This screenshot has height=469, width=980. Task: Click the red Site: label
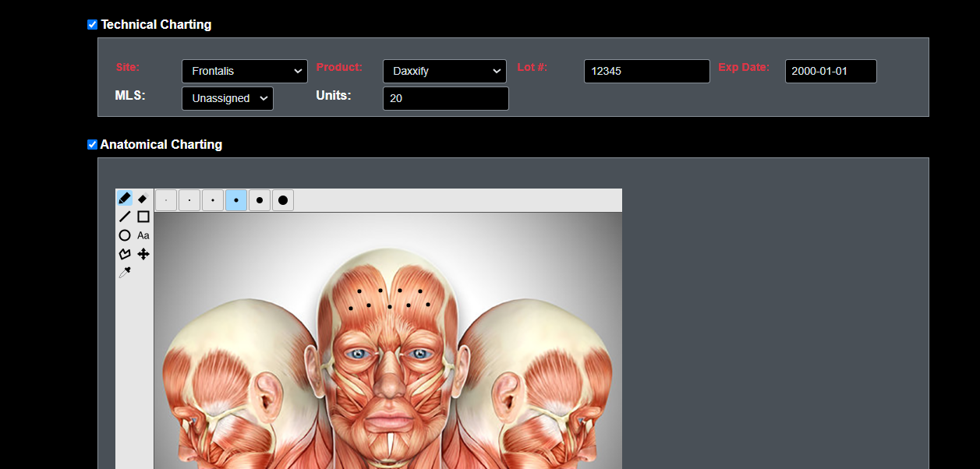[x=128, y=68]
